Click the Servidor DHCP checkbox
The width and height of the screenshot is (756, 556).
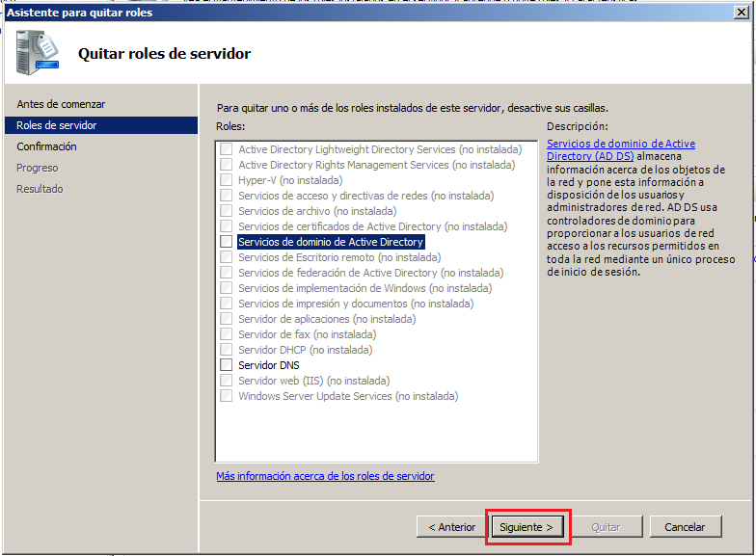pyautogui.click(x=226, y=350)
